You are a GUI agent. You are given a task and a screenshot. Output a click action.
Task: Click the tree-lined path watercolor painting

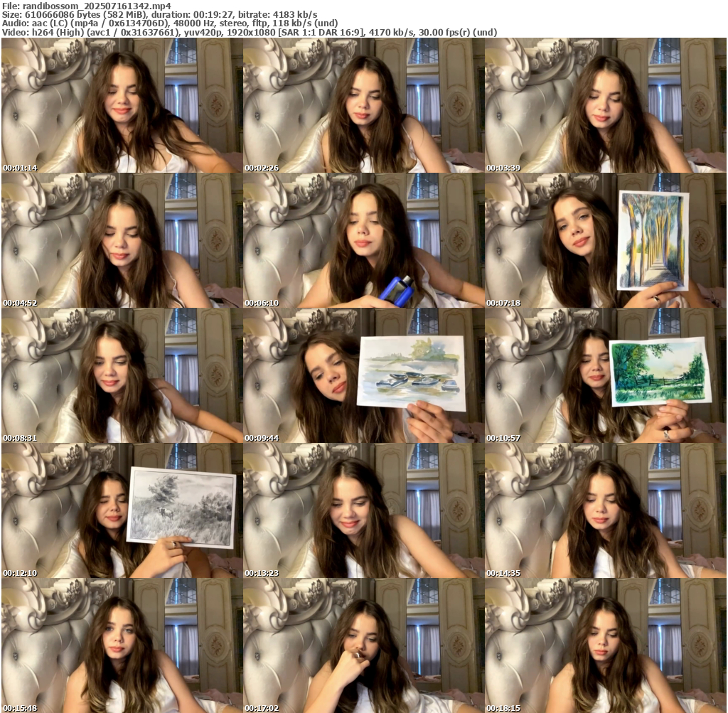653,240
